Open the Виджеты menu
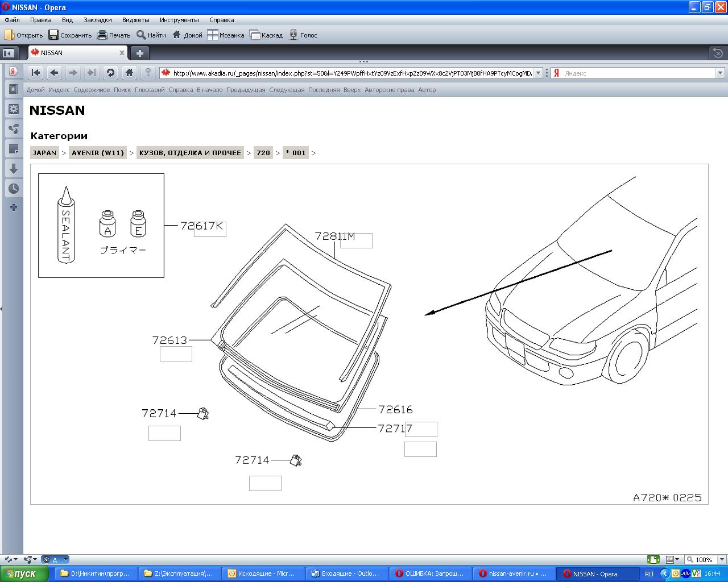 (135, 20)
